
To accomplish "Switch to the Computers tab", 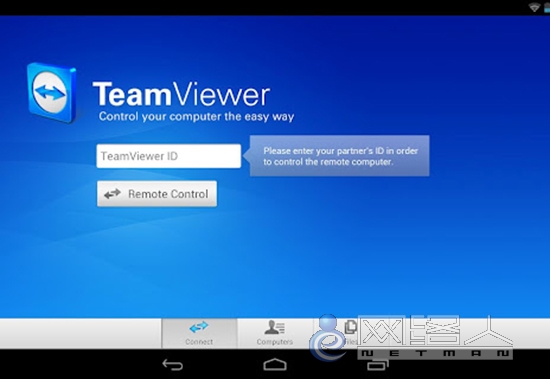I will 275,333.
